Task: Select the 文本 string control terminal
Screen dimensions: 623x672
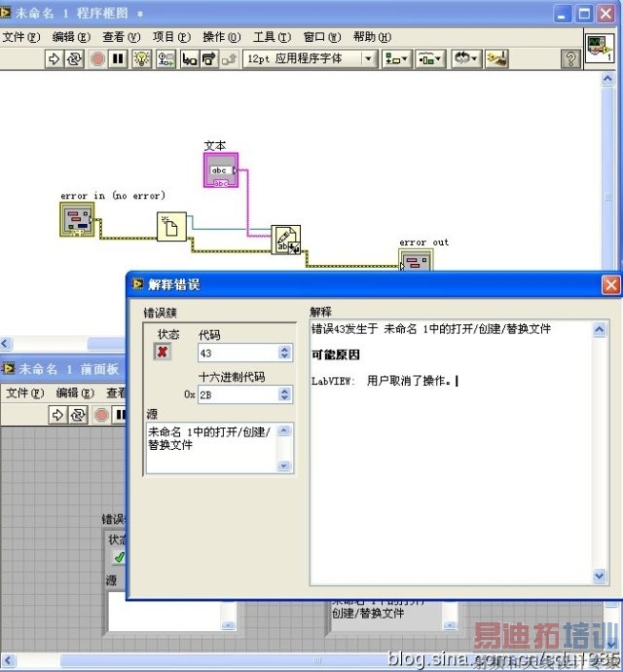Action: click(x=221, y=170)
